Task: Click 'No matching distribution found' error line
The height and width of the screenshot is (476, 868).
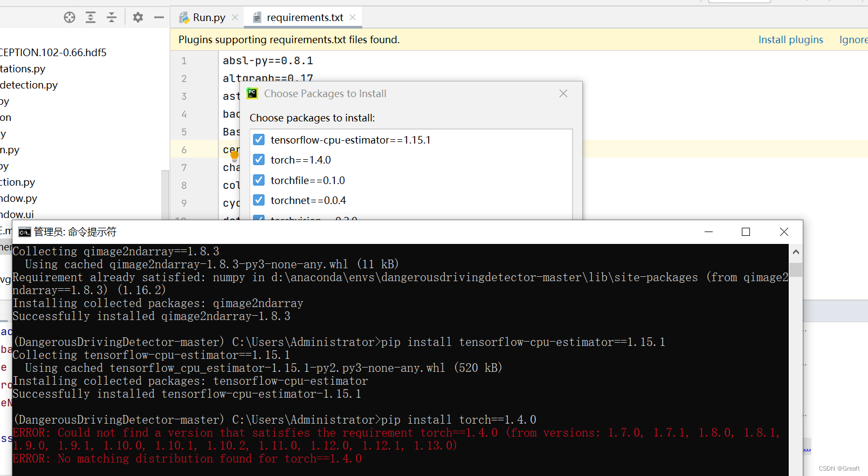Action: click(x=187, y=459)
